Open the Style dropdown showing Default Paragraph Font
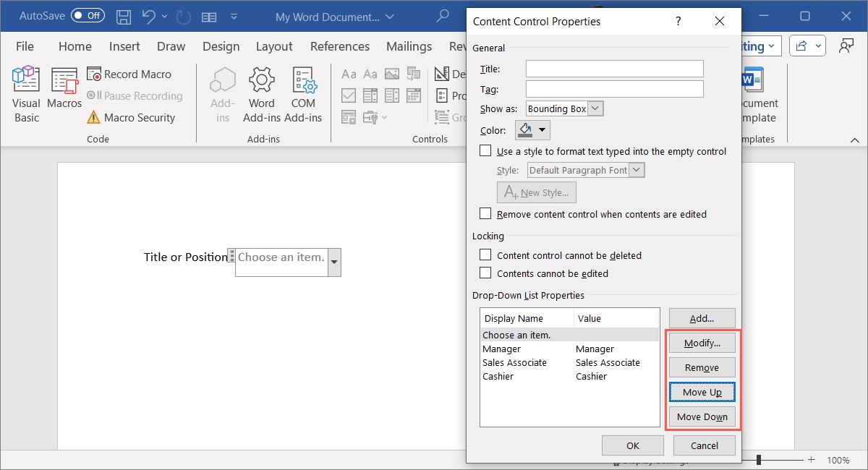The image size is (868, 470). 634,169
